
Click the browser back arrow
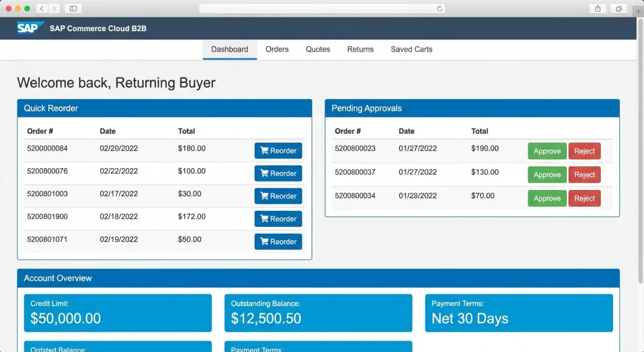tap(41, 9)
